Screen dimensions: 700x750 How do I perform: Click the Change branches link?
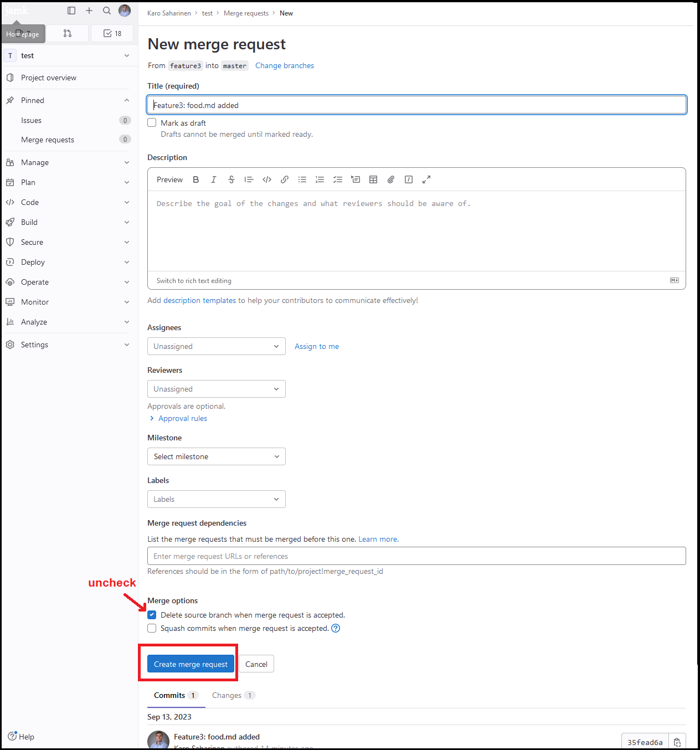pyautogui.click(x=284, y=65)
